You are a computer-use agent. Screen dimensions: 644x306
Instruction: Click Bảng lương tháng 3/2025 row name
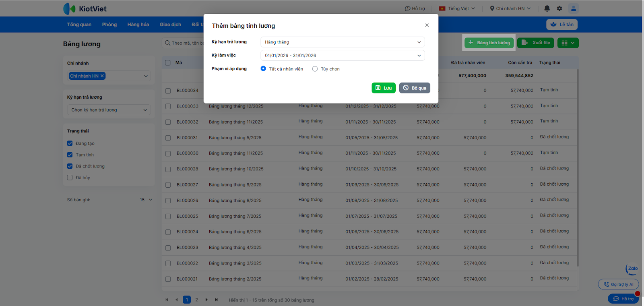pyautogui.click(x=235, y=263)
